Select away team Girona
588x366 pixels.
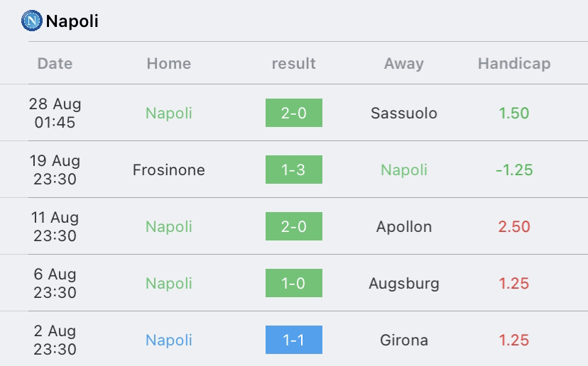pos(404,340)
